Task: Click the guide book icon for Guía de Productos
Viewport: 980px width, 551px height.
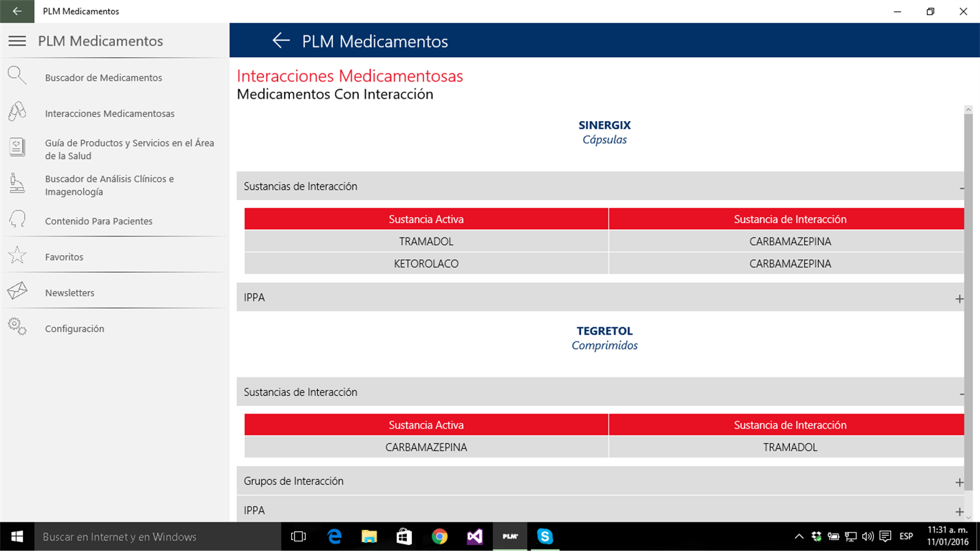Action: pyautogui.click(x=17, y=147)
